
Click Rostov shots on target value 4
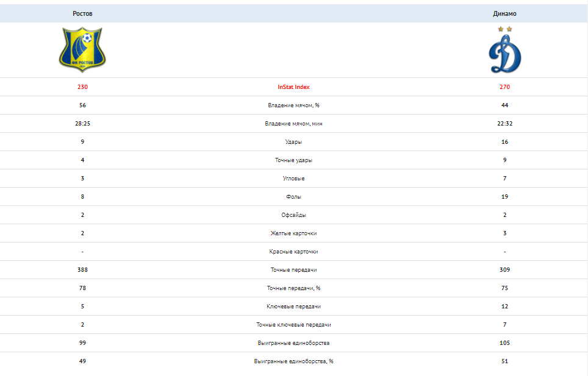tap(82, 160)
